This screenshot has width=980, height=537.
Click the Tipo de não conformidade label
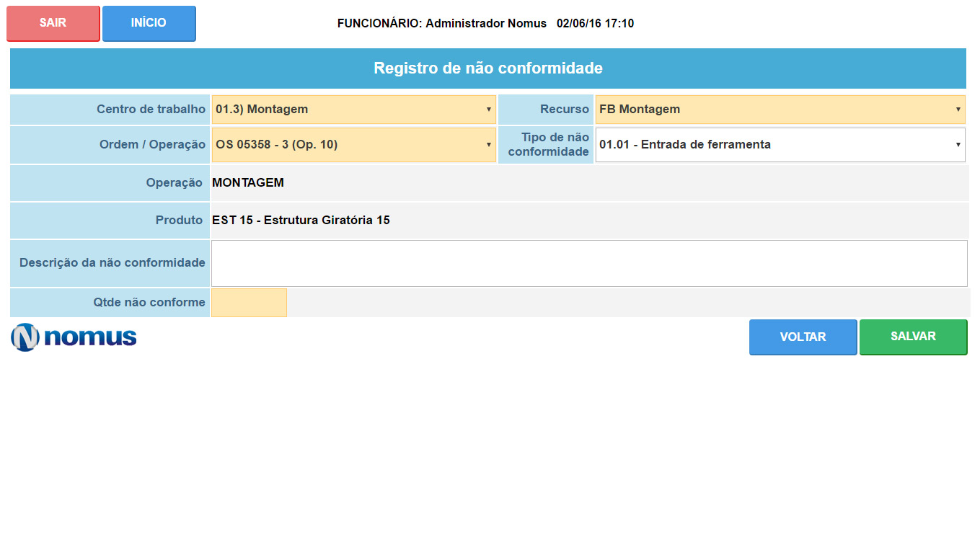[548, 145]
